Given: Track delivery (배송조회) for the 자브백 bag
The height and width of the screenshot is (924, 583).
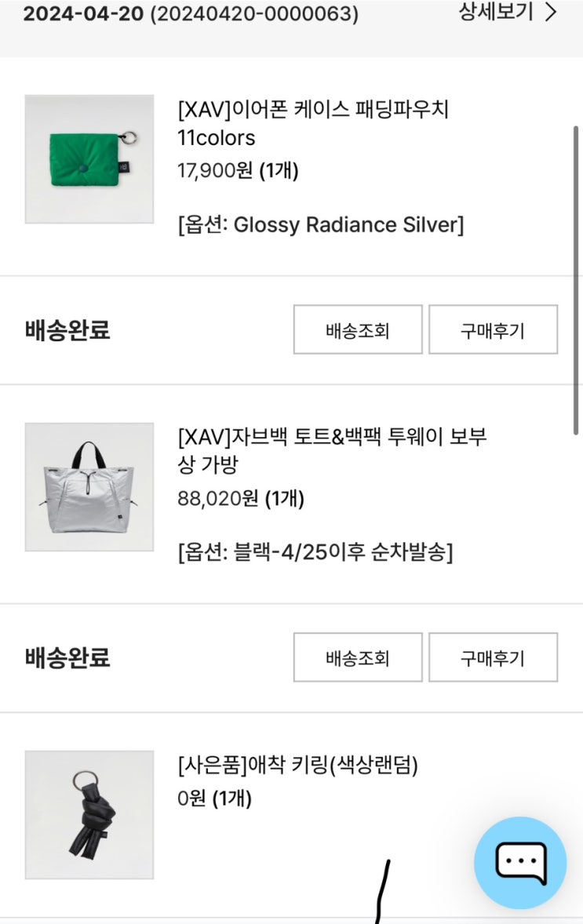Looking at the screenshot, I should click(358, 657).
